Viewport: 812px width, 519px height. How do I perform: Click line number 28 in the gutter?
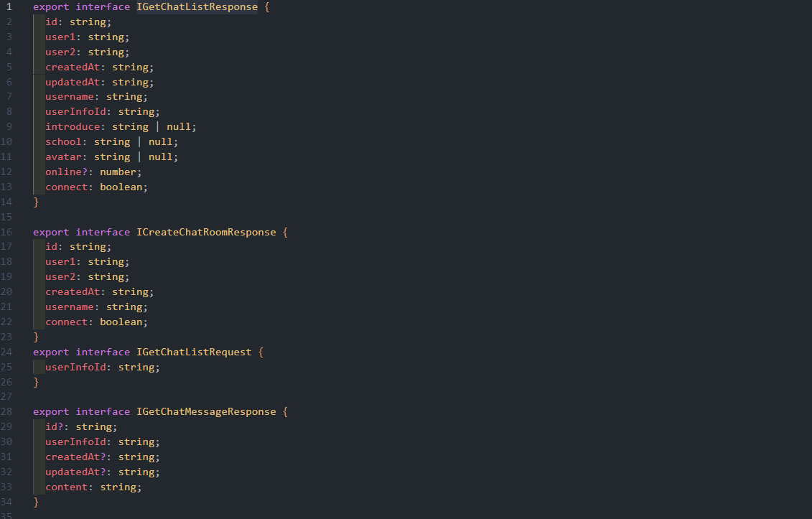pyautogui.click(x=7, y=412)
